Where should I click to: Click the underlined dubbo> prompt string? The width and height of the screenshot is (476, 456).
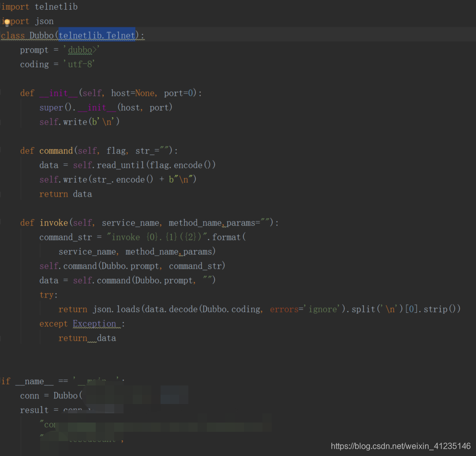point(80,49)
